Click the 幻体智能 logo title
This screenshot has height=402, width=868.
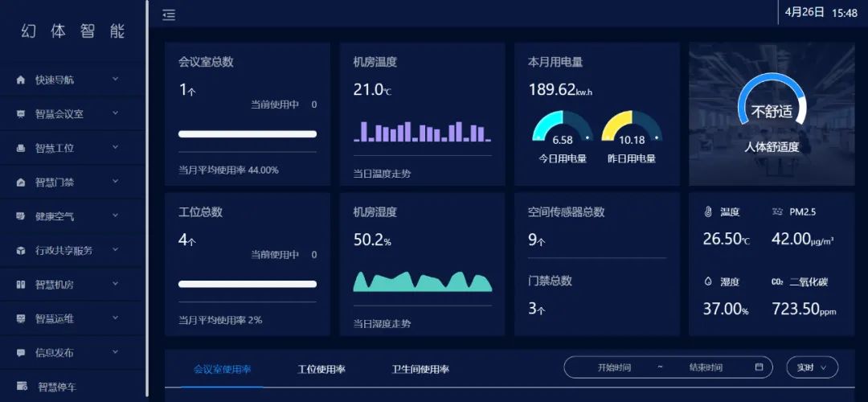(x=74, y=31)
